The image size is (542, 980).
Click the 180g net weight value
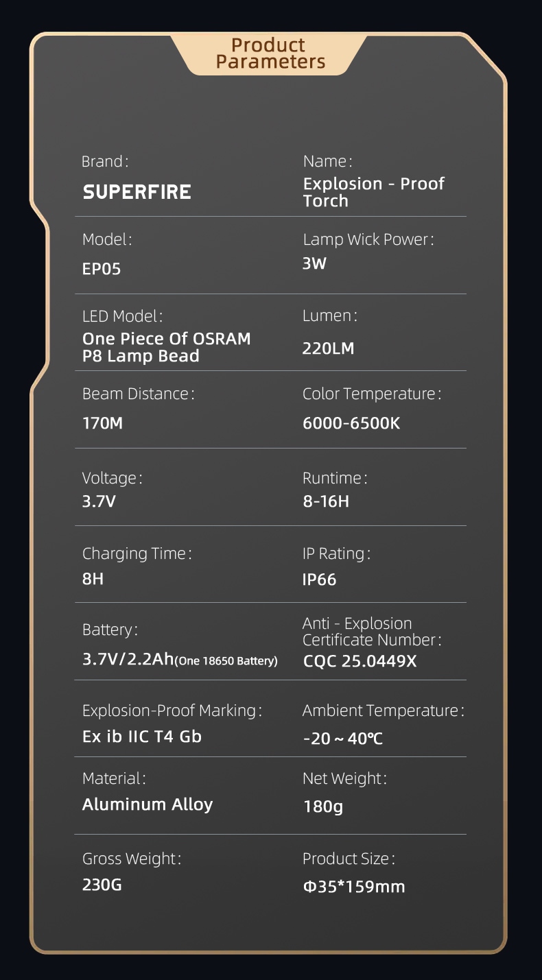pos(323,806)
